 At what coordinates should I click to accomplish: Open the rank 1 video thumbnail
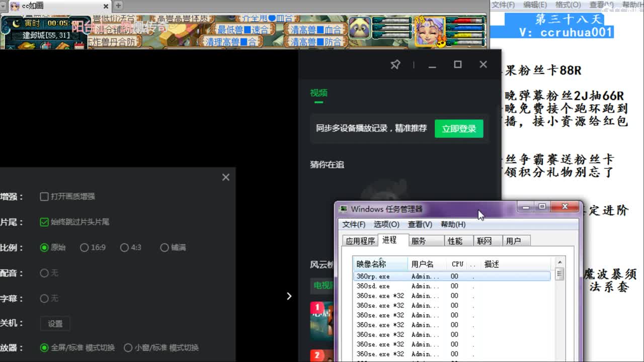pos(321,320)
